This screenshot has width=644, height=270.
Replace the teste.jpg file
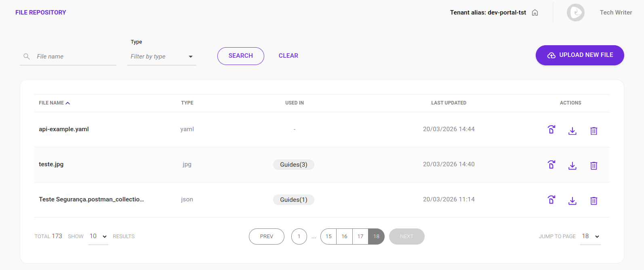(551, 165)
